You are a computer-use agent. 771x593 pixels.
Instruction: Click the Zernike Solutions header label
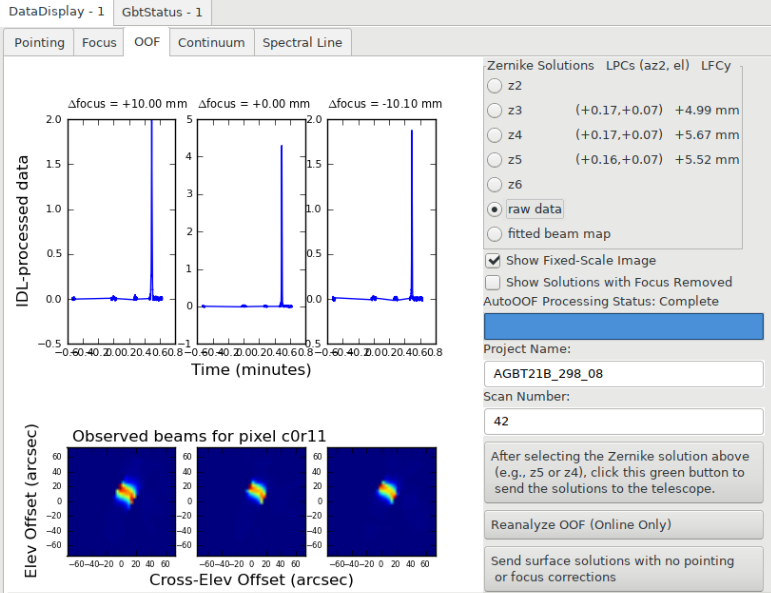pyautogui.click(x=540, y=65)
